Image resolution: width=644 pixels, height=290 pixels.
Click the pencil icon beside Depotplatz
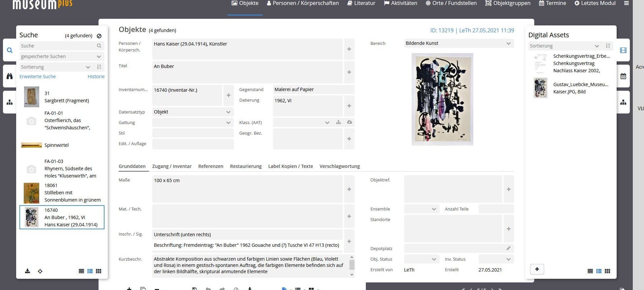tap(509, 248)
